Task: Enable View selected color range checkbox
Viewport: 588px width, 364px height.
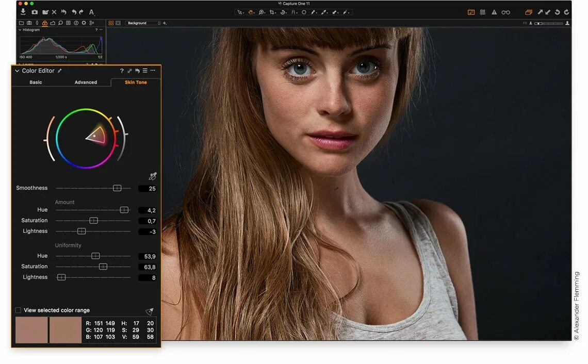Action: [x=18, y=310]
